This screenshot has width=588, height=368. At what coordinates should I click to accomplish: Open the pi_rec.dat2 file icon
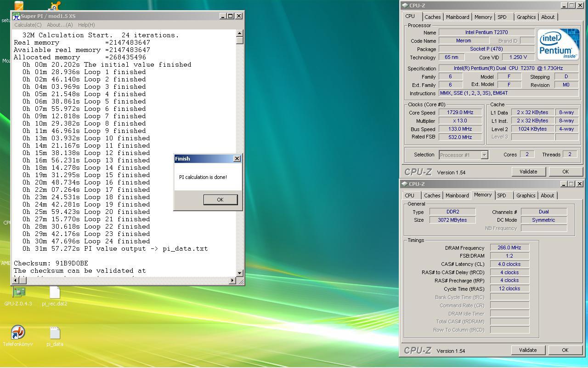(x=55, y=292)
